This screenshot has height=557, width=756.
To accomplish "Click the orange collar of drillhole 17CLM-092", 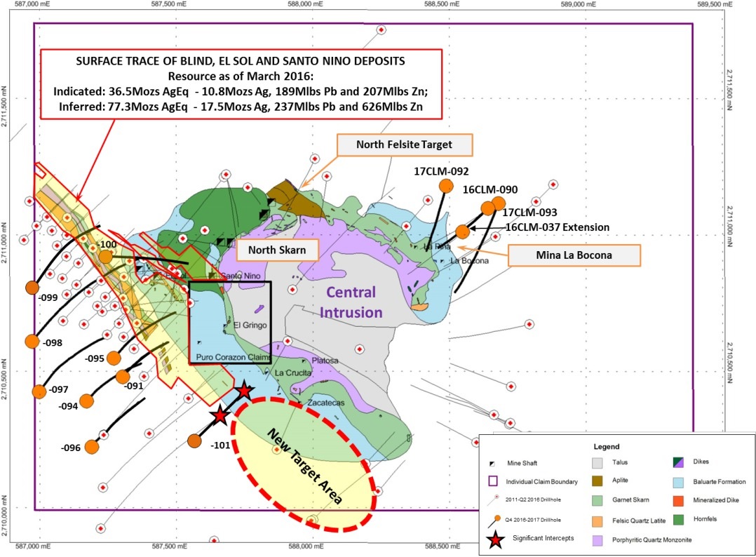I will click(446, 186).
